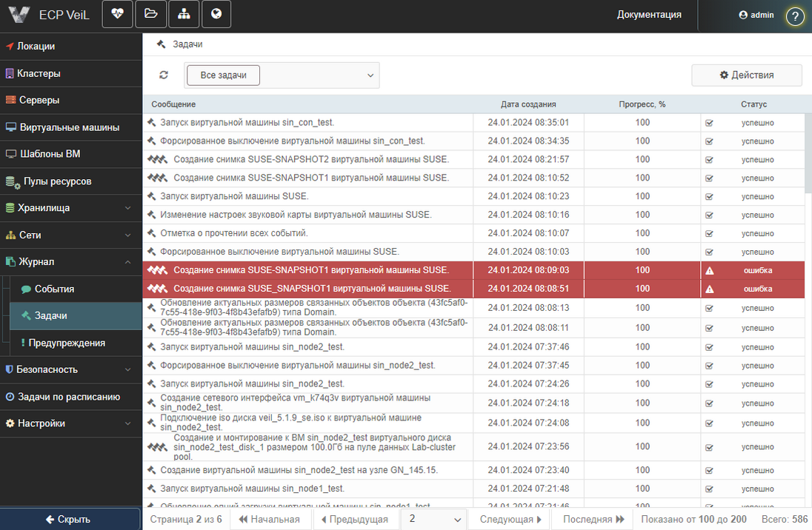The width and height of the screenshot is (812, 530).
Task: Click date cell 24.01.2024 08:21:57
Action: (x=528, y=159)
